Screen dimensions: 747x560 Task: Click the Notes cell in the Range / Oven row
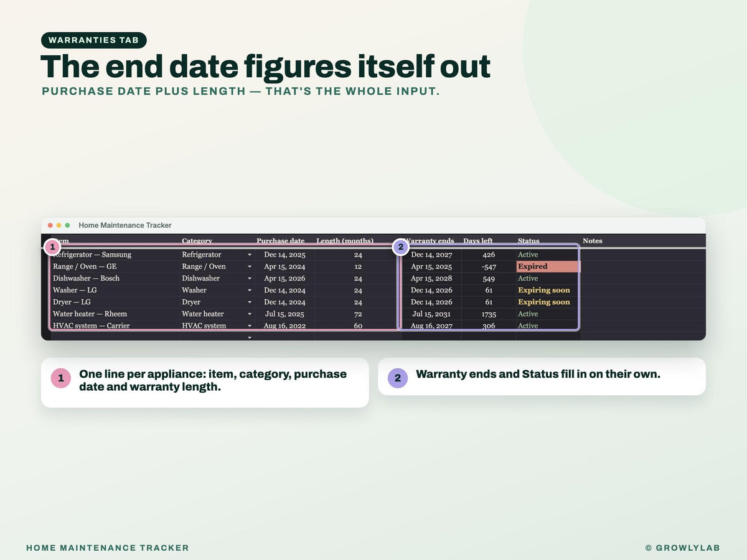[643, 266]
